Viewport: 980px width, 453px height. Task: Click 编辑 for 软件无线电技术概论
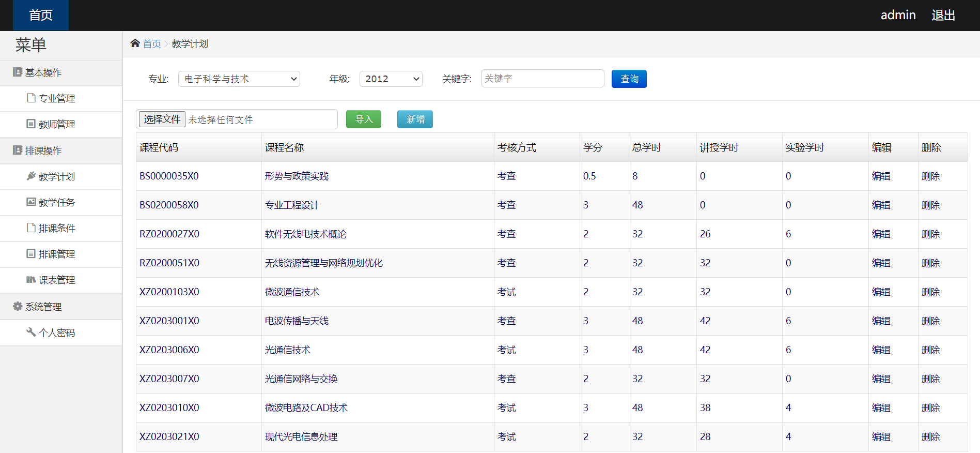[x=881, y=234]
